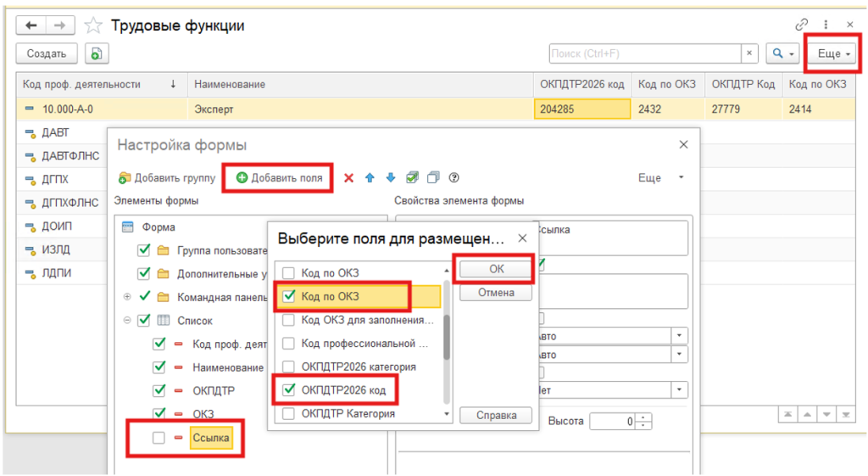This screenshot has width=868, height=476.
Task: Expand the Командная панель tree node
Action: pyautogui.click(x=127, y=297)
